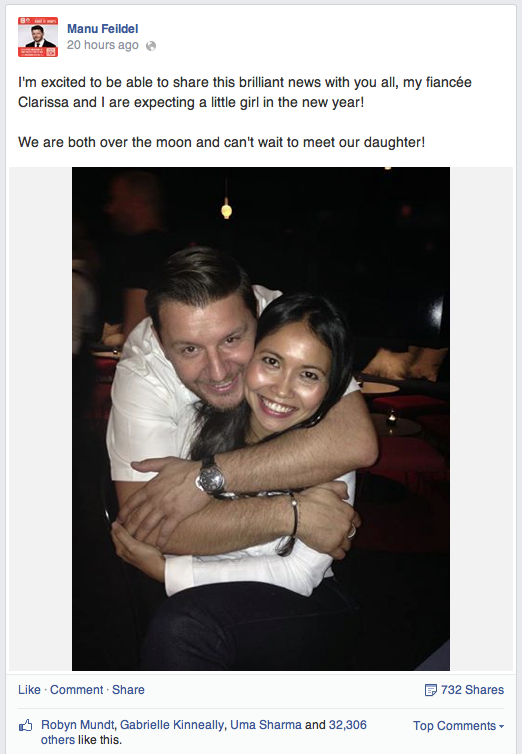522x754 pixels.
Task: Click the 20 hours ago timestamp
Action: (102, 45)
